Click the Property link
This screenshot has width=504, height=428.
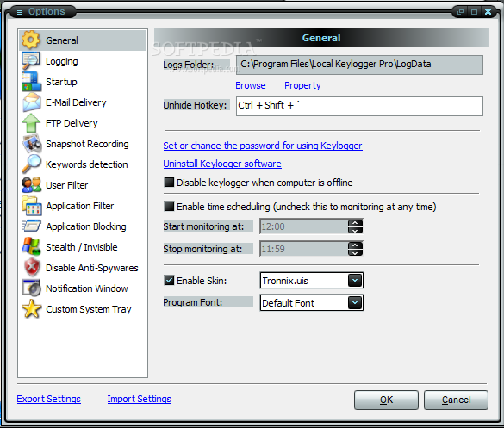click(302, 85)
